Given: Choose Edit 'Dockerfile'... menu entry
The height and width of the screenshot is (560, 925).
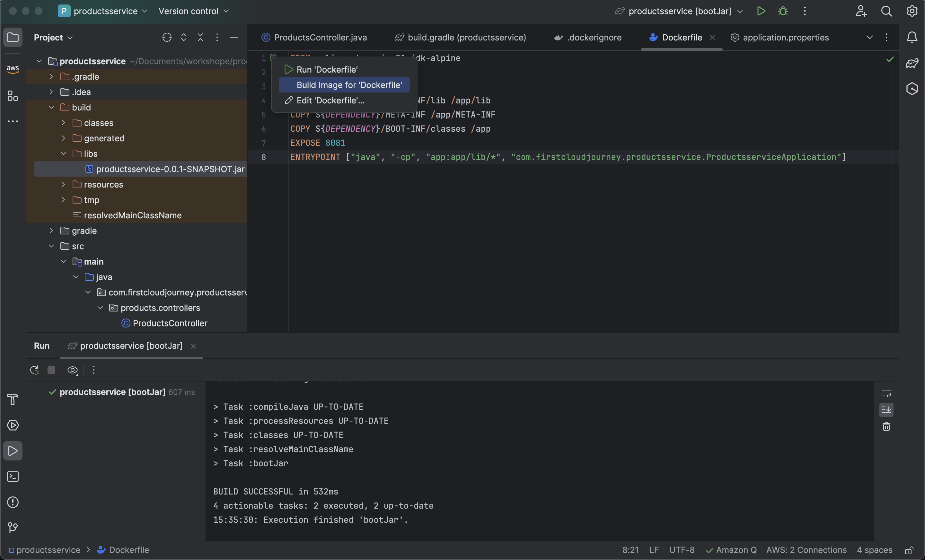Looking at the screenshot, I should (x=344, y=100).
